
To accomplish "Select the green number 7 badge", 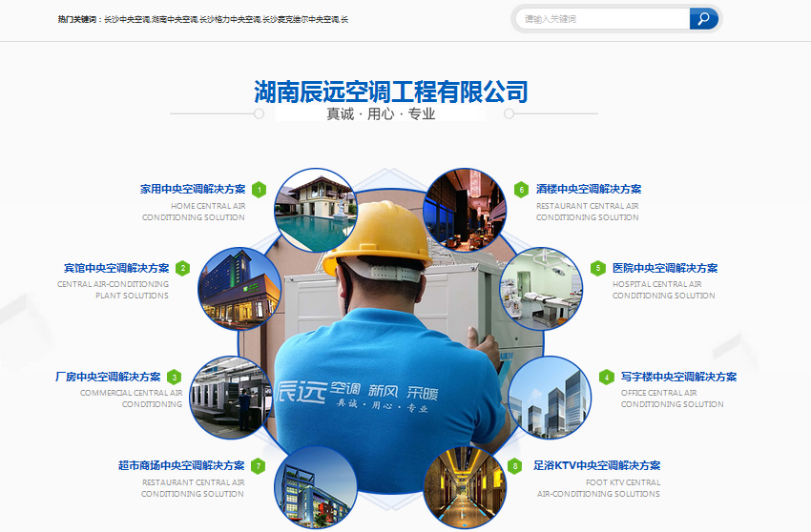I will (259, 466).
